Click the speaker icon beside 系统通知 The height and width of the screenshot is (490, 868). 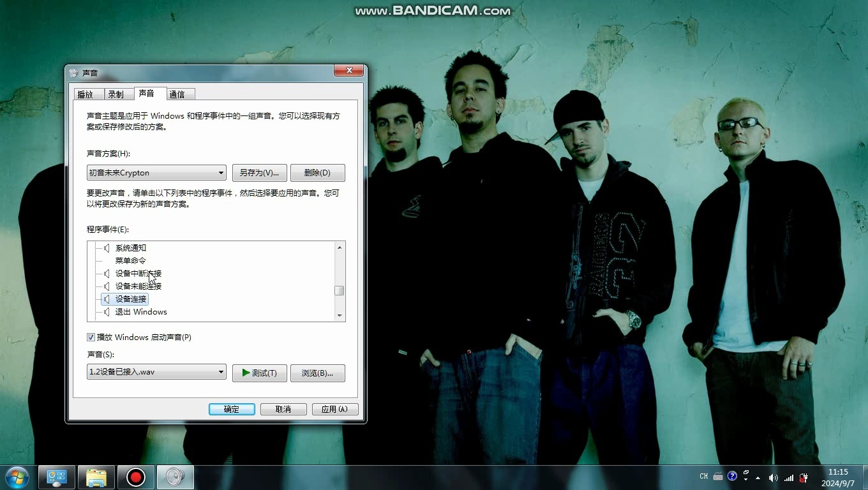pos(107,248)
